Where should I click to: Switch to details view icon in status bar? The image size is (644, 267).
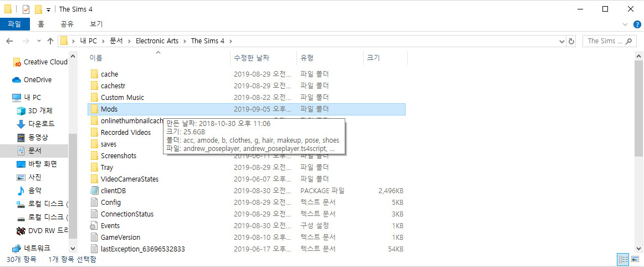pyautogui.click(x=623, y=259)
